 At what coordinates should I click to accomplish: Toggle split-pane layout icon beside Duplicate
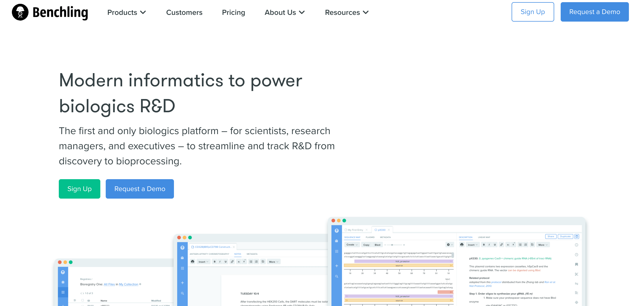(577, 236)
